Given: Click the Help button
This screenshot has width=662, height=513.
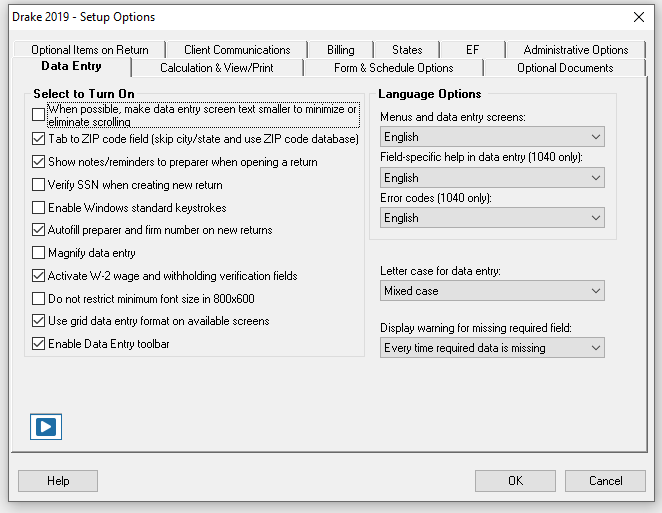Looking at the screenshot, I should coord(58,481).
